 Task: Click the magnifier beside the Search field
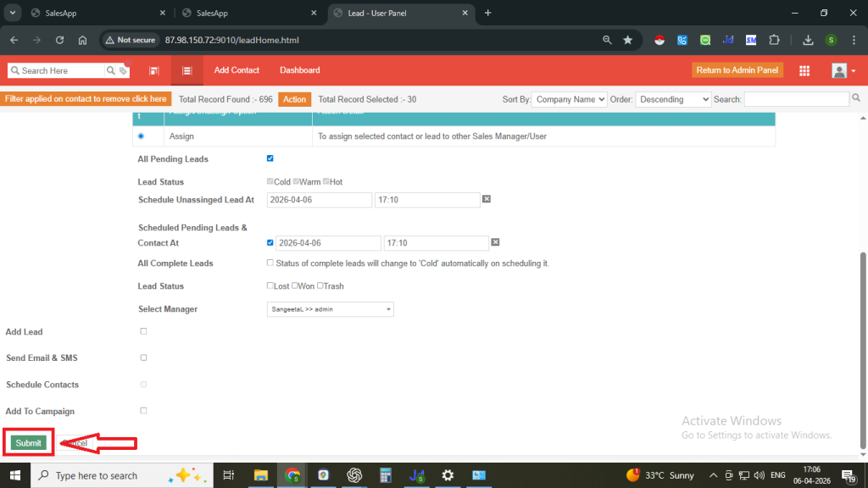click(x=856, y=98)
